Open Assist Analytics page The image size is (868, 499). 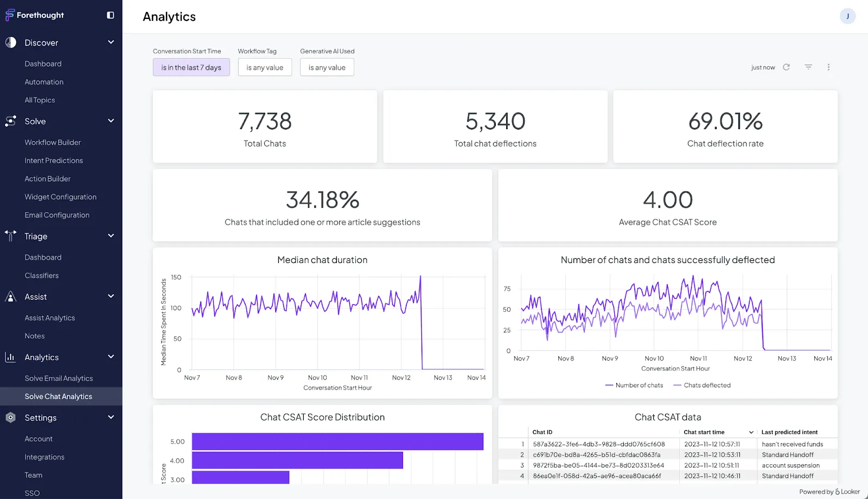click(50, 318)
